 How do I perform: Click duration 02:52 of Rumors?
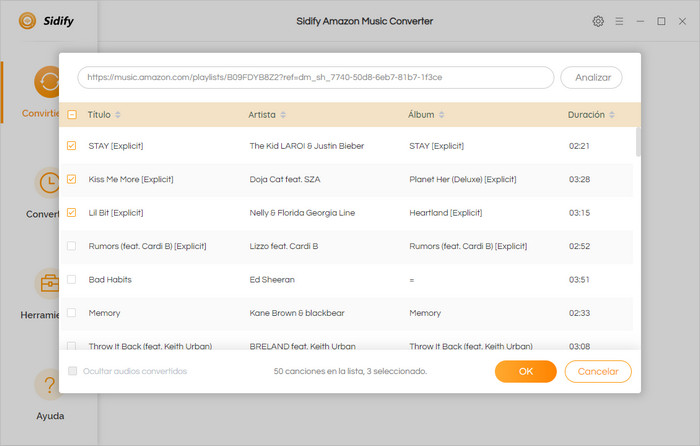click(x=579, y=246)
